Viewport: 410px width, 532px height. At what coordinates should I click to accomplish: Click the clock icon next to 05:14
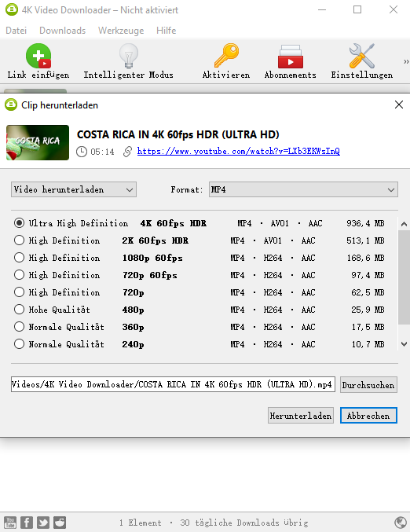[x=82, y=152]
